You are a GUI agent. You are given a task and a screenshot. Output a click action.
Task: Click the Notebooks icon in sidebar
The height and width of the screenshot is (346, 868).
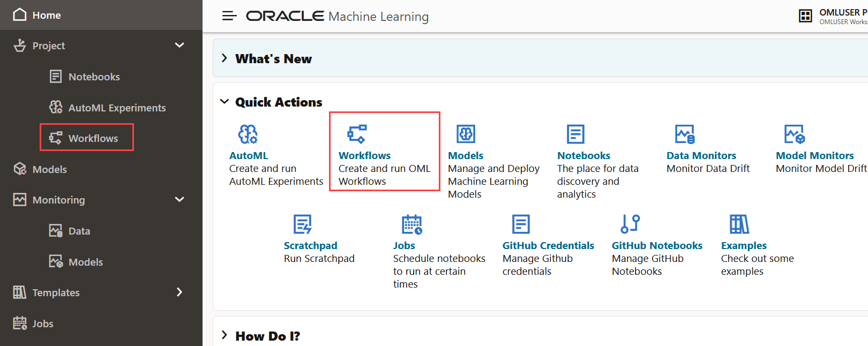click(56, 77)
